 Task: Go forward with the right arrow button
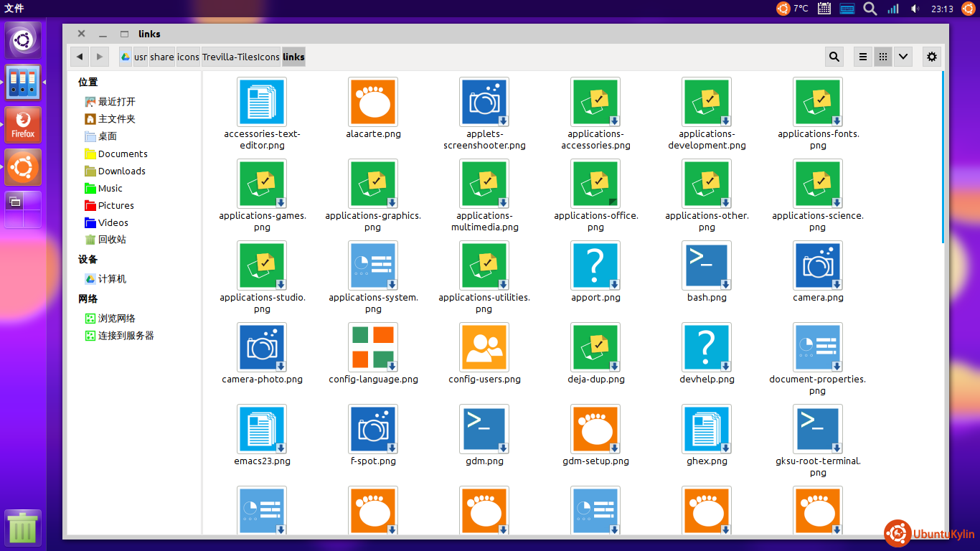pyautogui.click(x=100, y=57)
